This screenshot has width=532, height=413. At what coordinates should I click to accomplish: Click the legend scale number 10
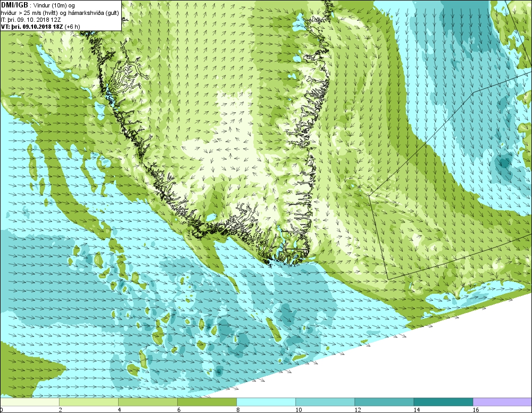pos(298,410)
